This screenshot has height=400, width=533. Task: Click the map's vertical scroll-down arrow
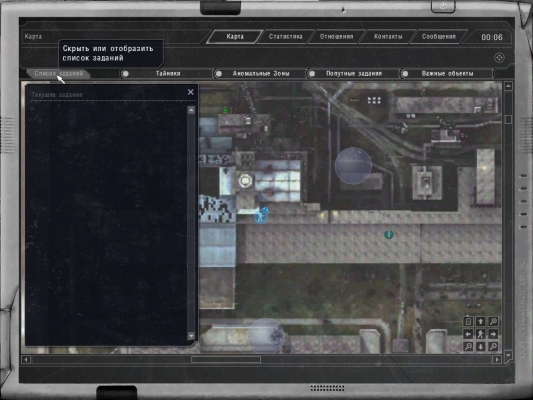tap(508, 355)
